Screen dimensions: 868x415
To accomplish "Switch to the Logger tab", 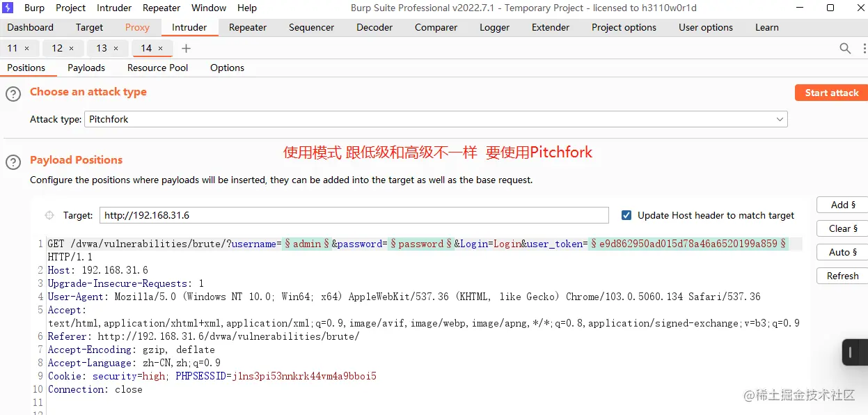I will pyautogui.click(x=494, y=27).
